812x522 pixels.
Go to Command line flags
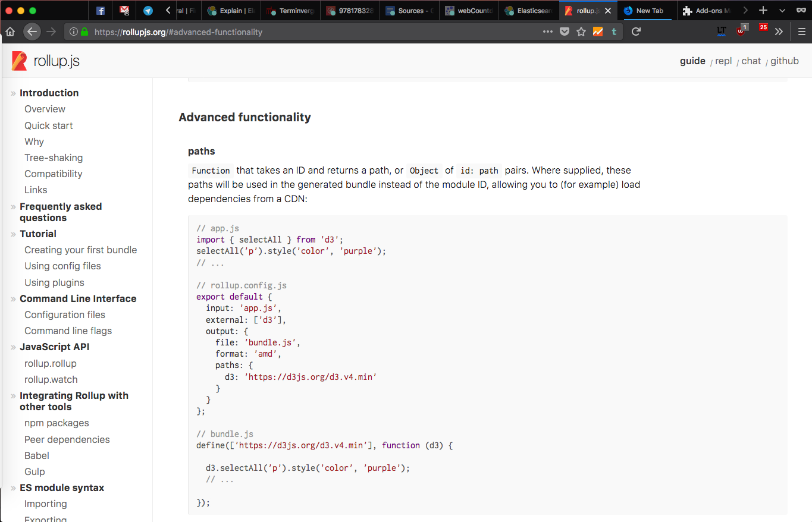(68, 331)
